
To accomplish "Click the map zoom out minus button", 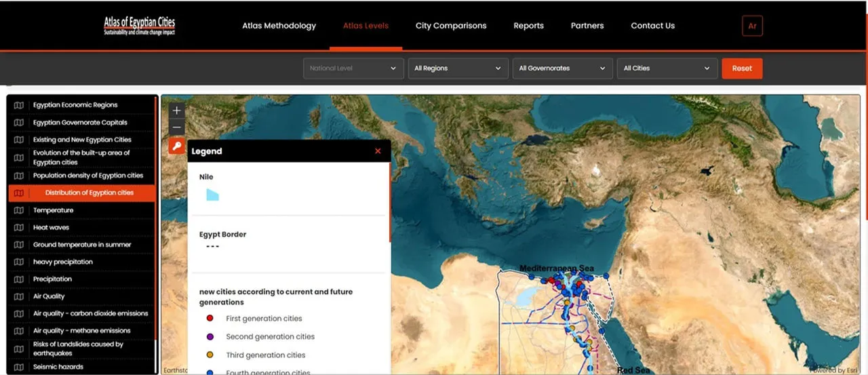I will 176,127.
